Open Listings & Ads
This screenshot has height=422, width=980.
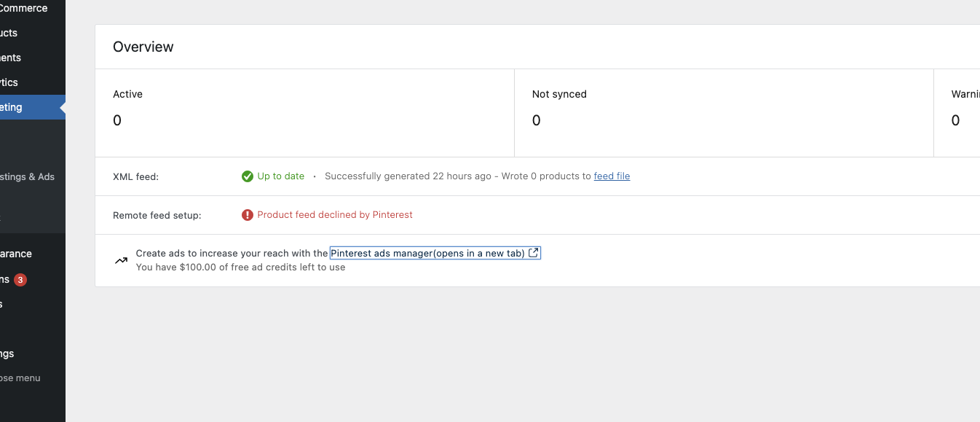point(27,176)
